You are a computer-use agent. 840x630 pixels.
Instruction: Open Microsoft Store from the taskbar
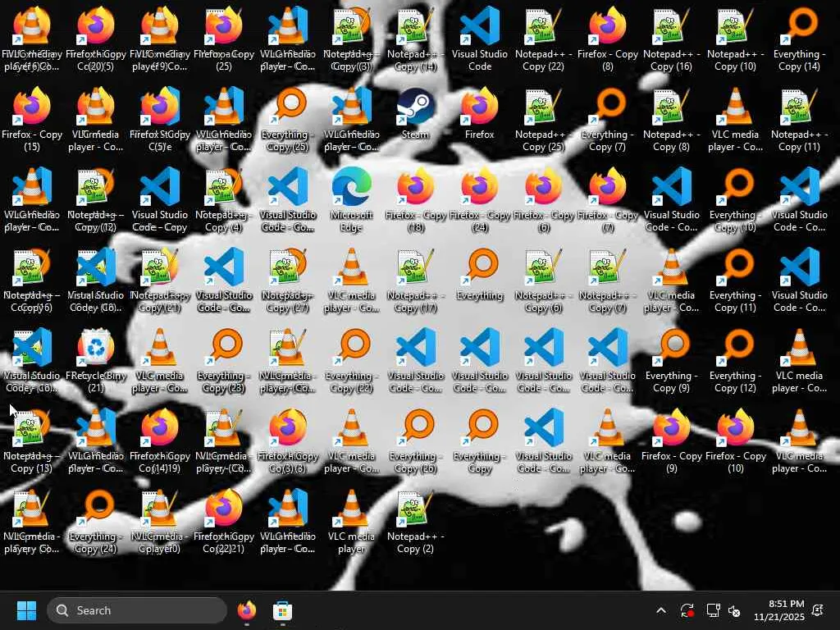coord(282,610)
